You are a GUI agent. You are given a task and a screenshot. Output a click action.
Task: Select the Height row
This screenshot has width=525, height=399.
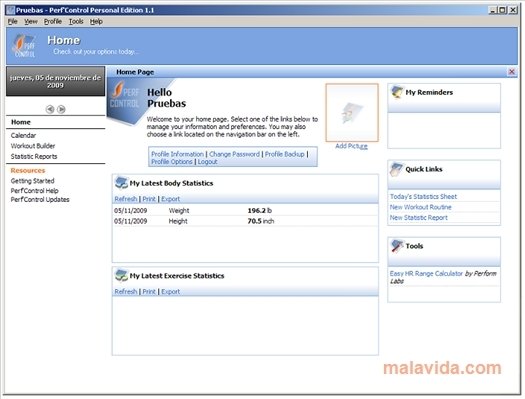click(245, 221)
